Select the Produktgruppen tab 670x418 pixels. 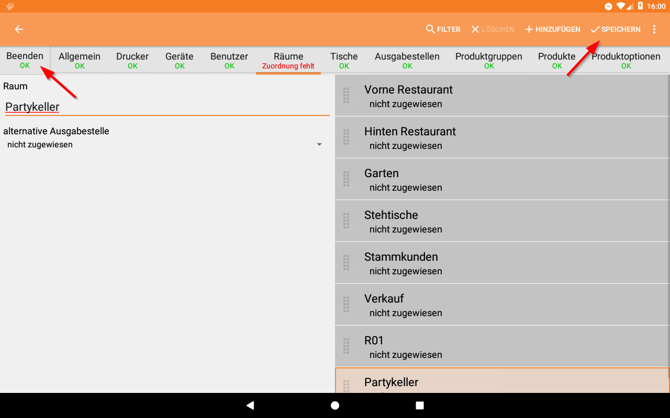488,60
